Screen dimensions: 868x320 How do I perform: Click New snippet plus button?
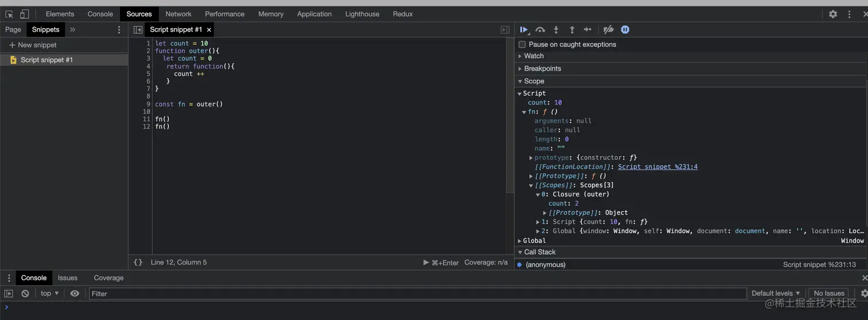[x=33, y=45]
